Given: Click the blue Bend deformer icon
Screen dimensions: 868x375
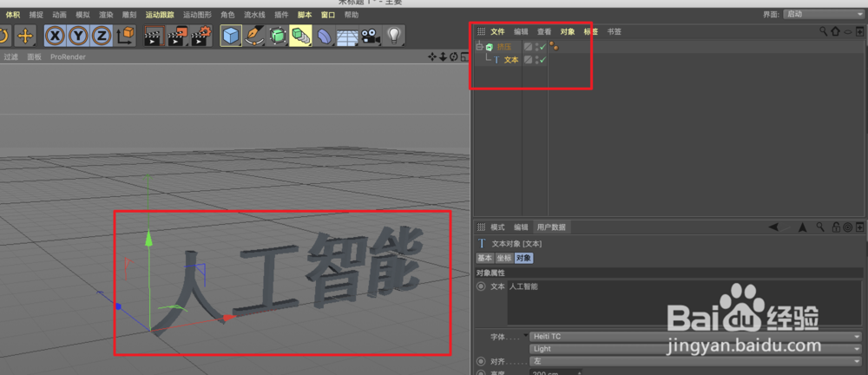Looking at the screenshot, I should pyautogui.click(x=323, y=36).
